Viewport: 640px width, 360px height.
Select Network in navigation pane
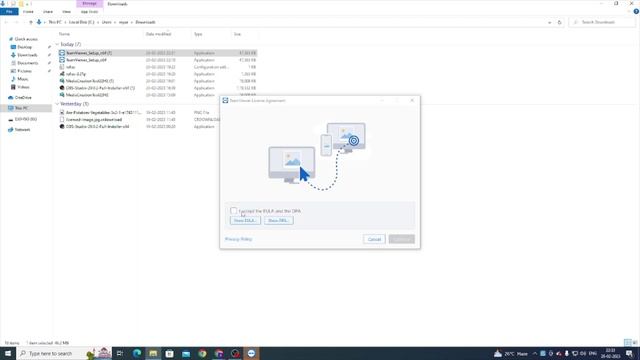22,129
